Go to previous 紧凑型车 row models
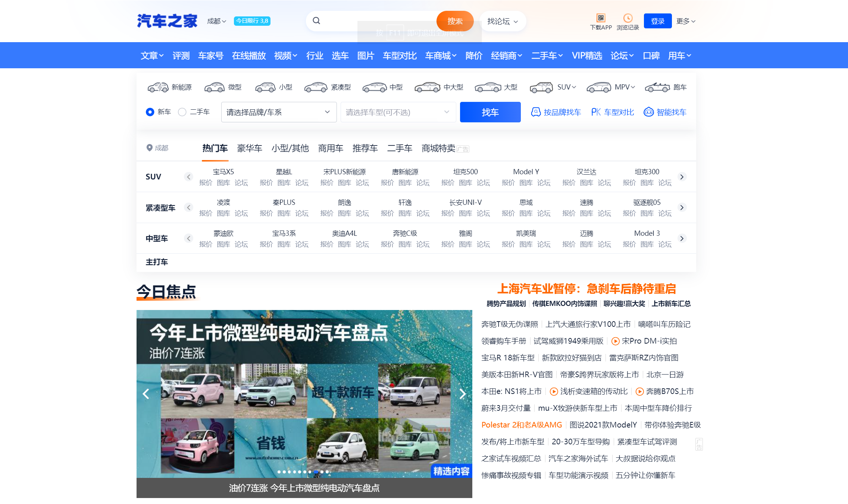Screen dimensions: 848x504 coord(188,207)
